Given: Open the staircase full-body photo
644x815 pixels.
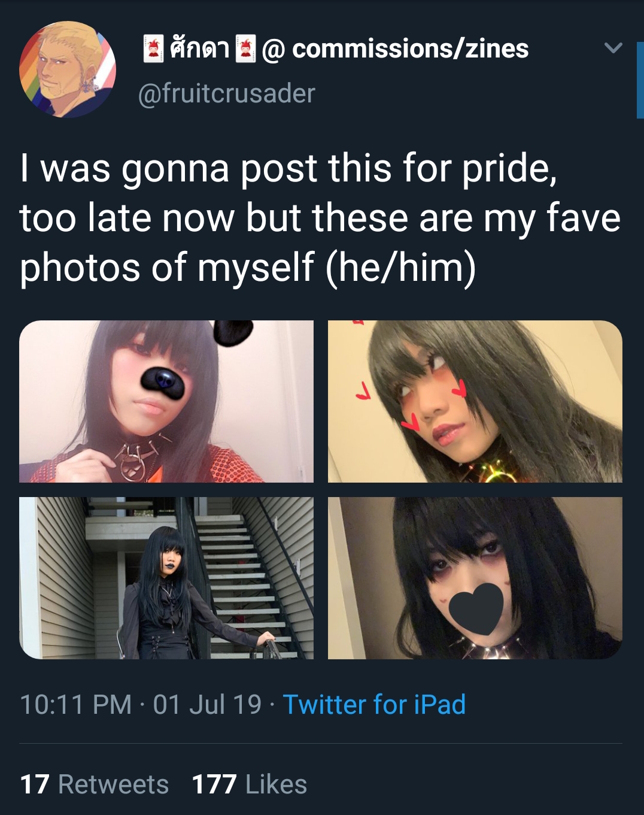Looking at the screenshot, I should [166, 578].
